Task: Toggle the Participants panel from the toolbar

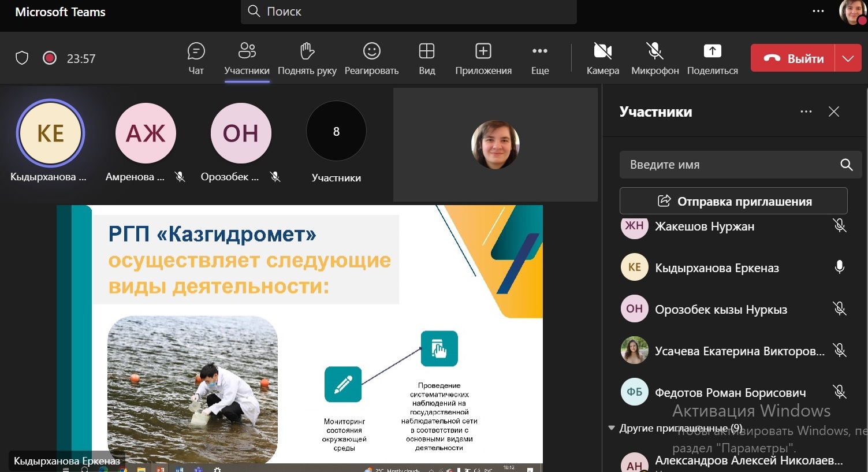Action: coord(247,58)
